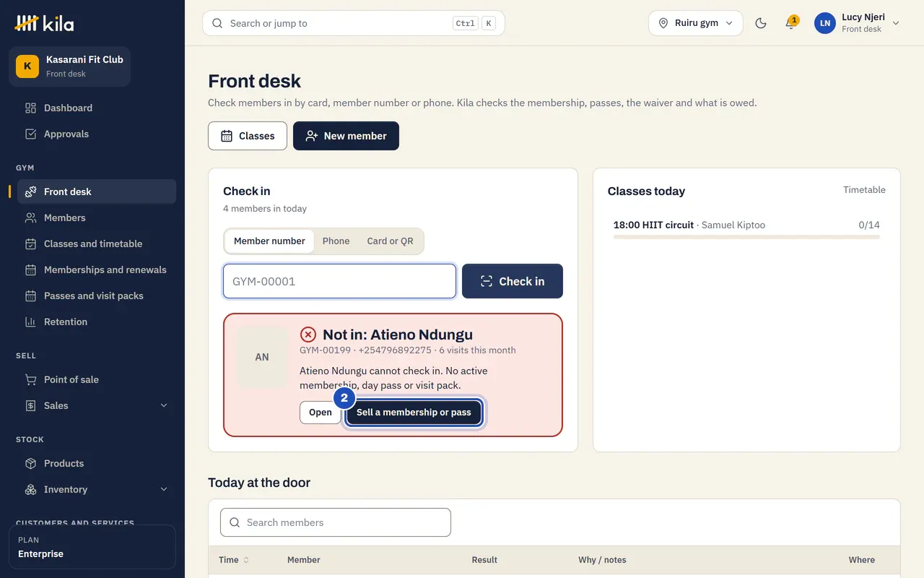This screenshot has height=578, width=924.
Task: Toggle dark mode moon icon
Action: pos(760,23)
